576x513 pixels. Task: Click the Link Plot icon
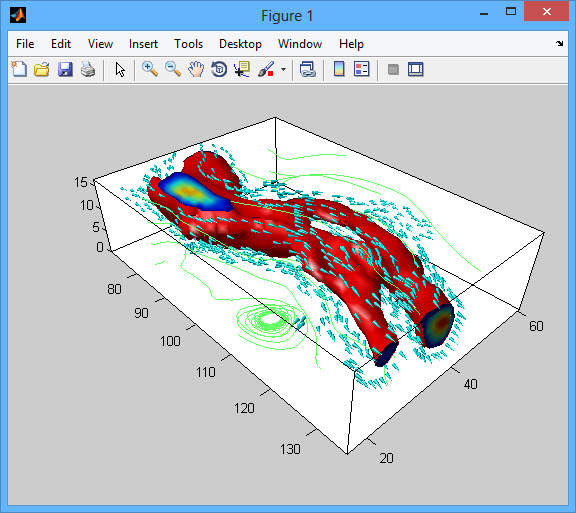click(308, 69)
